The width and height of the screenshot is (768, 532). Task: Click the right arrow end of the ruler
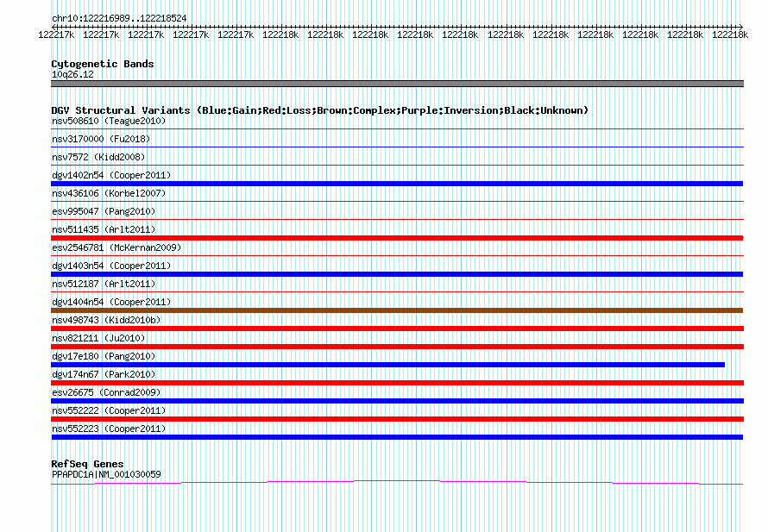pos(740,27)
